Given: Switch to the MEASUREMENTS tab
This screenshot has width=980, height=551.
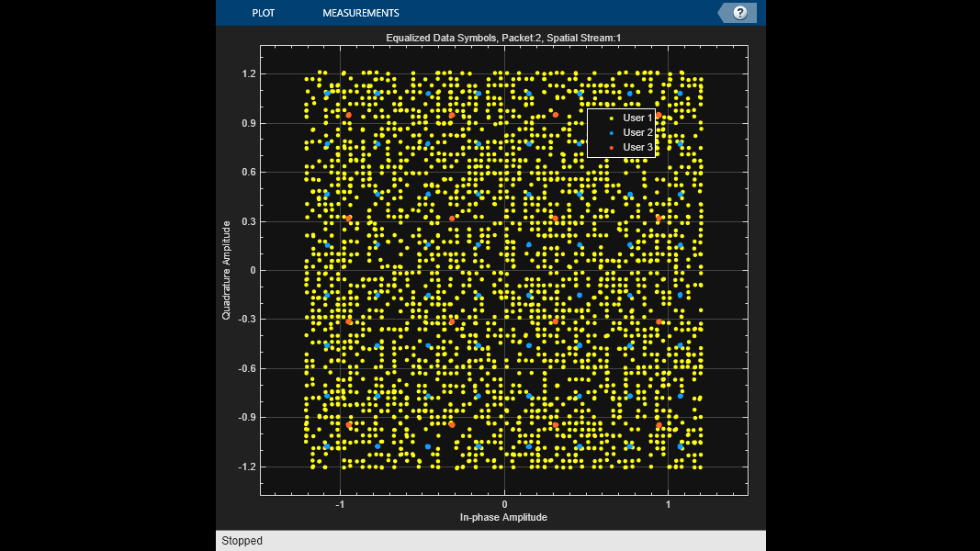Looking at the screenshot, I should pyautogui.click(x=360, y=13).
